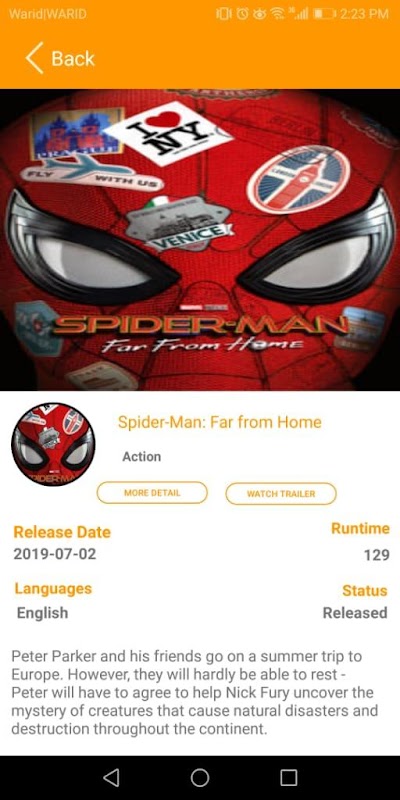Select the Spider-Man: Far from Home title
Screen dimensions: 400x800
(x=220, y=422)
